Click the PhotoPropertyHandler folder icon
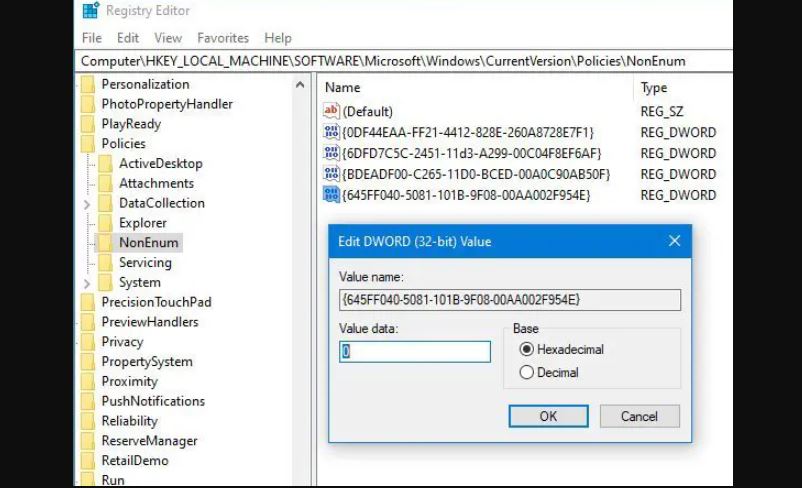This screenshot has width=802, height=488. [x=88, y=104]
